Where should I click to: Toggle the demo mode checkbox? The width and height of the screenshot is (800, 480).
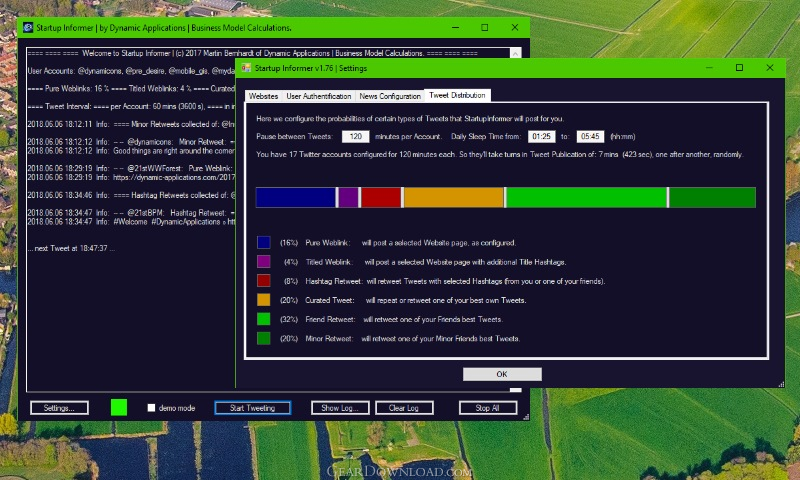click(x=151, y=408)
